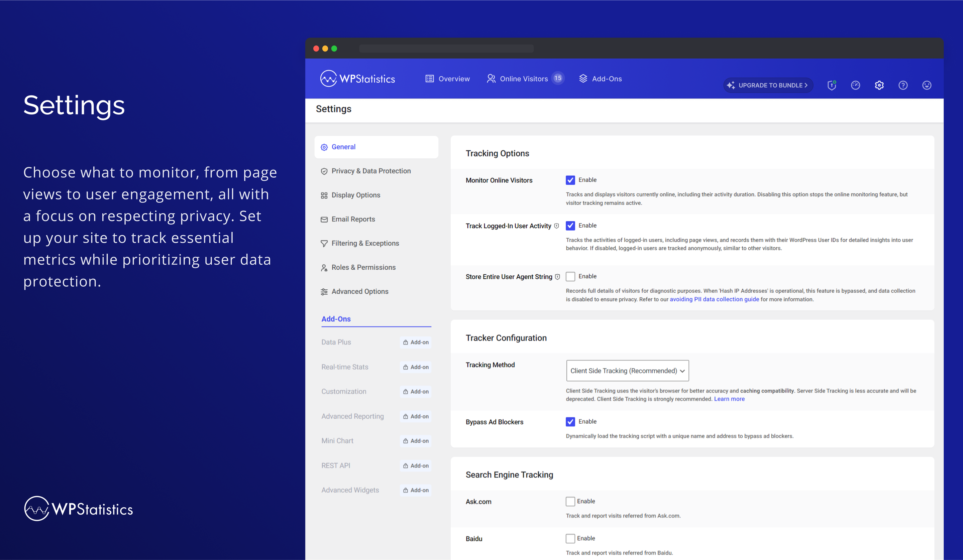Click the General gear sidebar icon
The height and width of the screenshot is (560, 963).
pos(324,147)
